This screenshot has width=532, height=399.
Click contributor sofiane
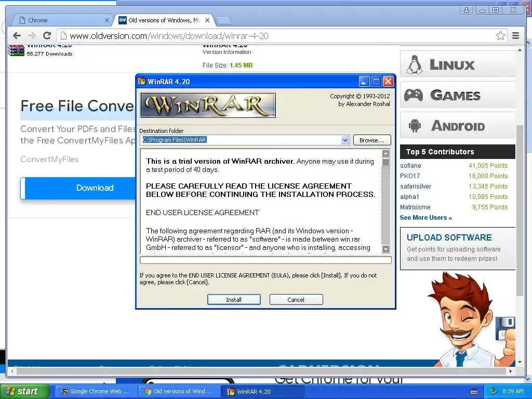(x=410, y=166)
